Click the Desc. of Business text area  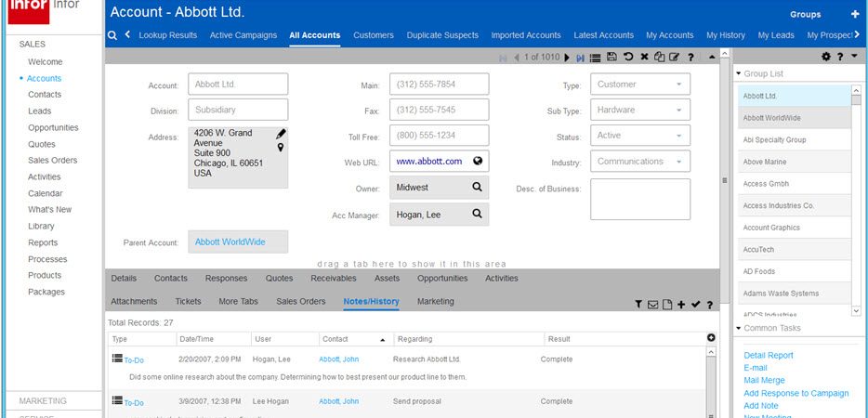pyautogui.click(x=640, y=200)
